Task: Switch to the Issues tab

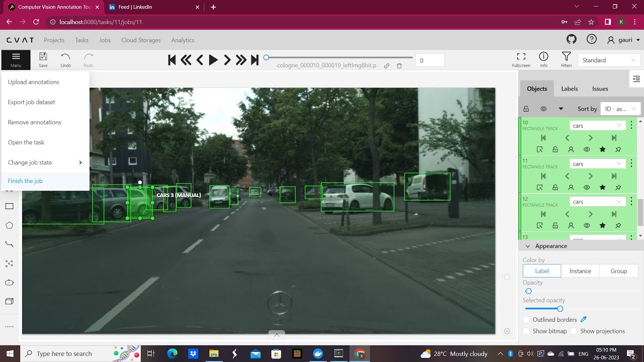Action: [x=600, y=88]
